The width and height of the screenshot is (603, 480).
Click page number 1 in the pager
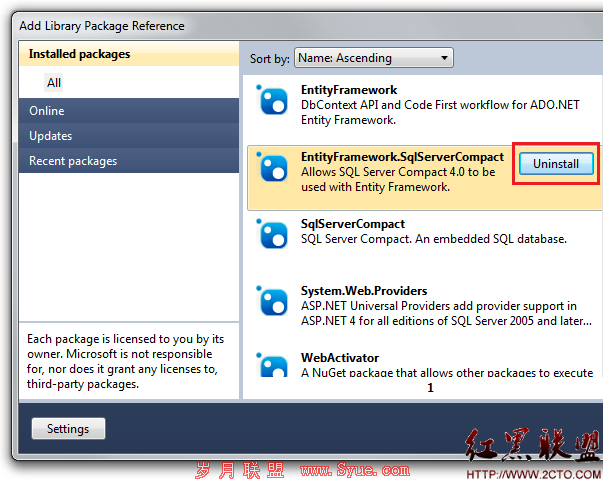pos(430,388)
